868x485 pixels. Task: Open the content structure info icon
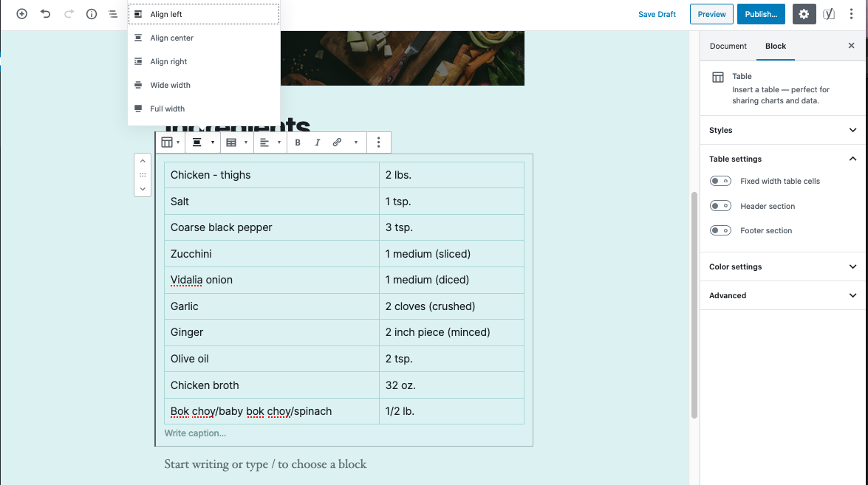click(x=92, y=14)
